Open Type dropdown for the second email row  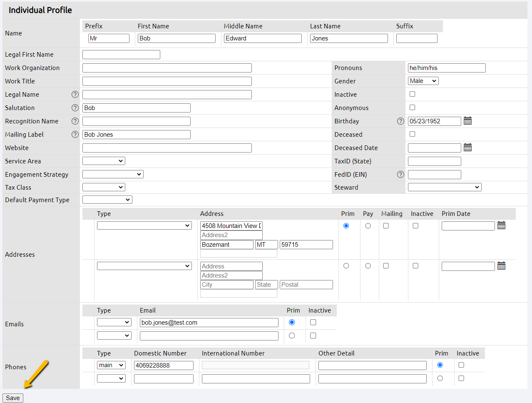(x=114, y=335)
